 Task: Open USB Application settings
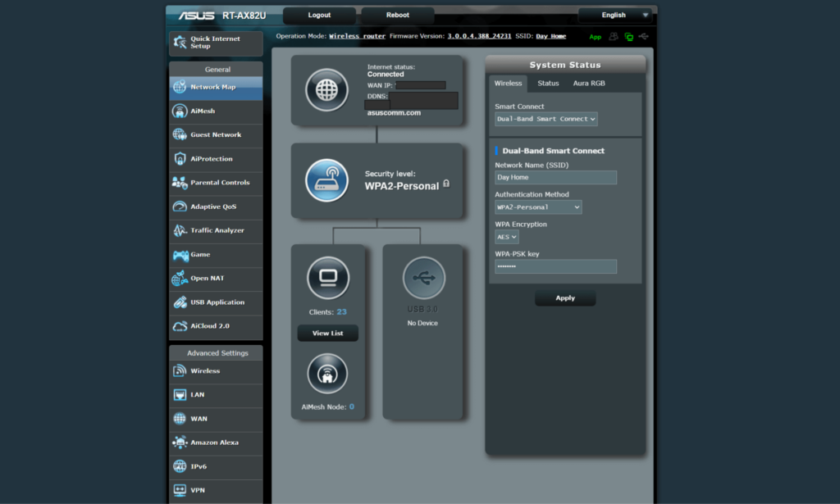tap(215, 302)
